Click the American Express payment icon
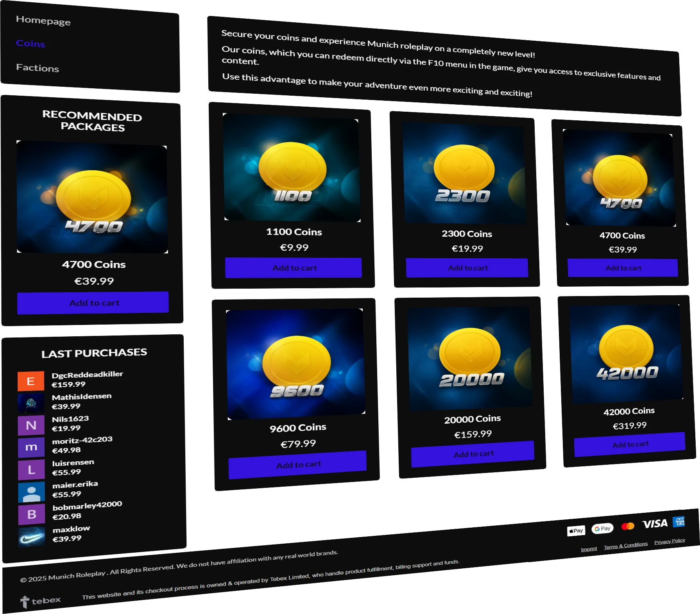This screenshot has height=614, width=700. 680,521
